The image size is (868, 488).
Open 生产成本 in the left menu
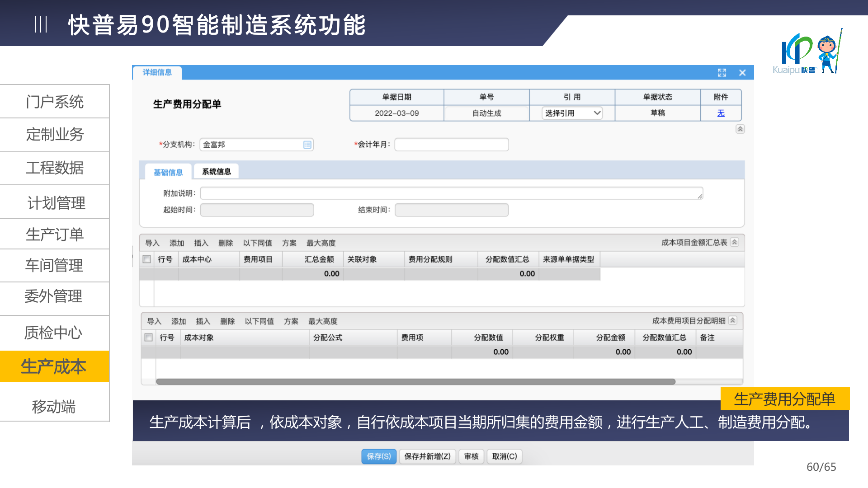(54, 366)
